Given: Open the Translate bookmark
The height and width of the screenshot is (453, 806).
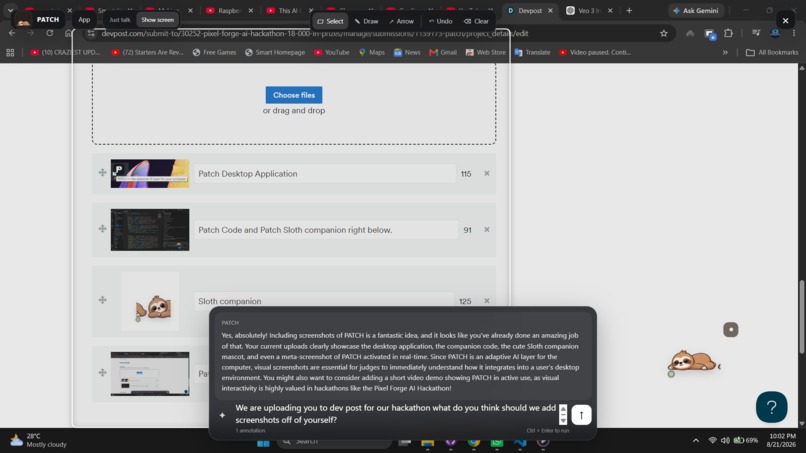Looking at the screenshot, I should tap(532, 52).
